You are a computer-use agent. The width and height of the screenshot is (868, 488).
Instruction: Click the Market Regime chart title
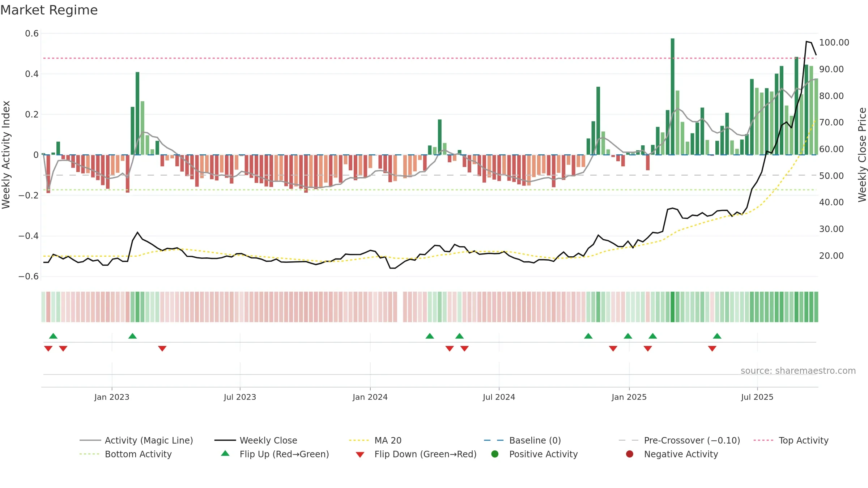[49, 10]
